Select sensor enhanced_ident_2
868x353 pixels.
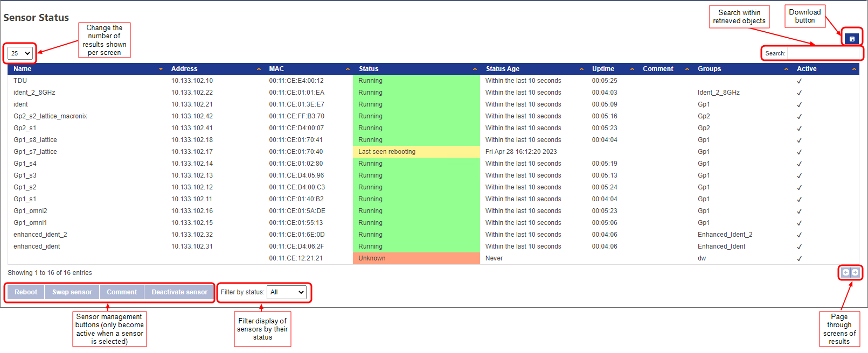pos(40,235)
